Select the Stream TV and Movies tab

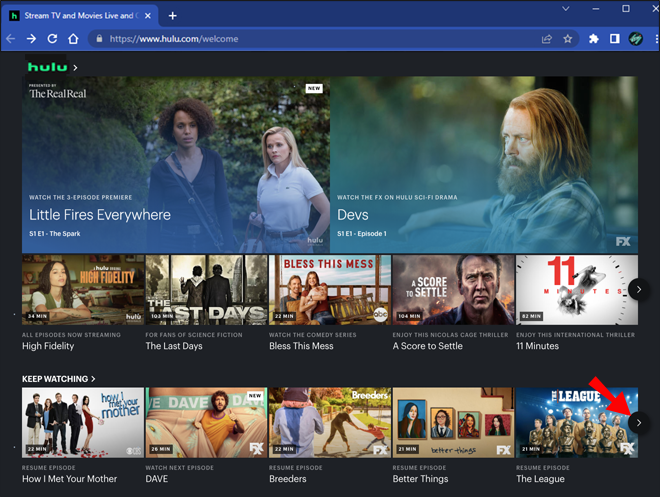tap(79, 16)
